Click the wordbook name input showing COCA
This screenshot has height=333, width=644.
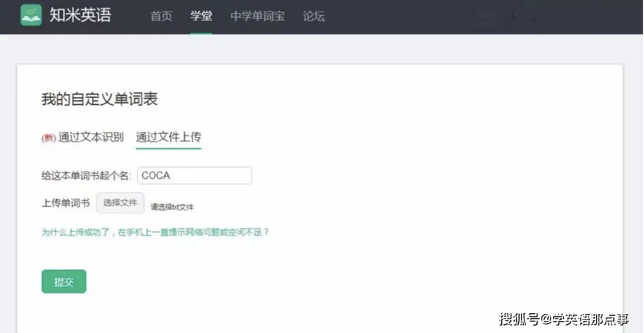(194, 175)
